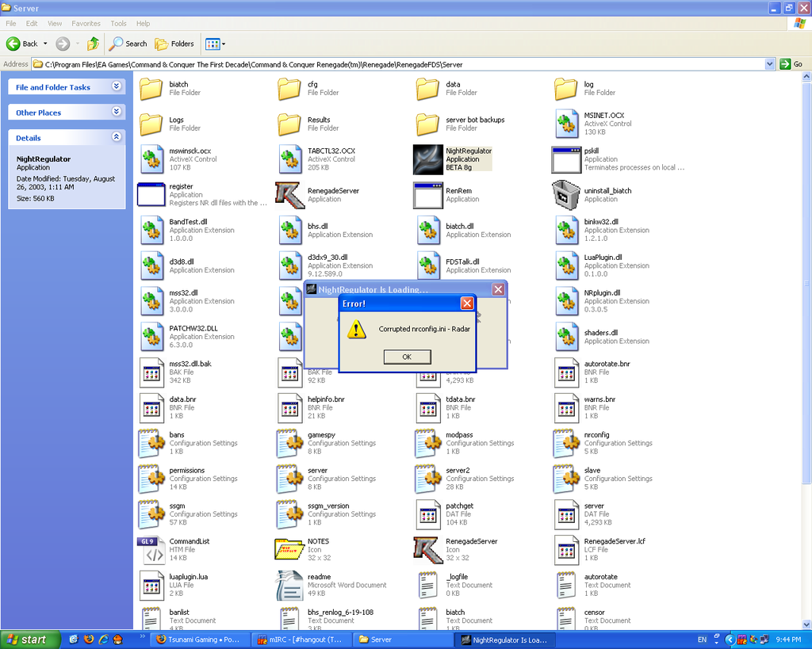Open the Favorites menu

[x=86, y=24]
